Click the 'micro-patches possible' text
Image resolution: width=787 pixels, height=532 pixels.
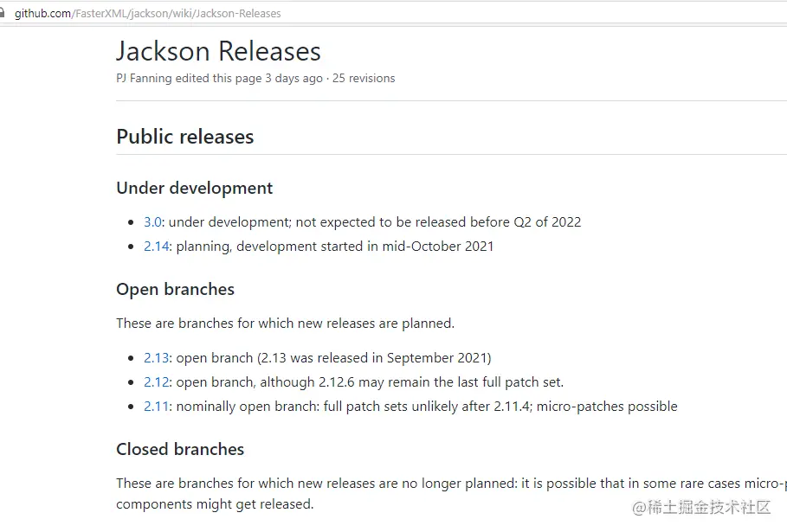607,406
